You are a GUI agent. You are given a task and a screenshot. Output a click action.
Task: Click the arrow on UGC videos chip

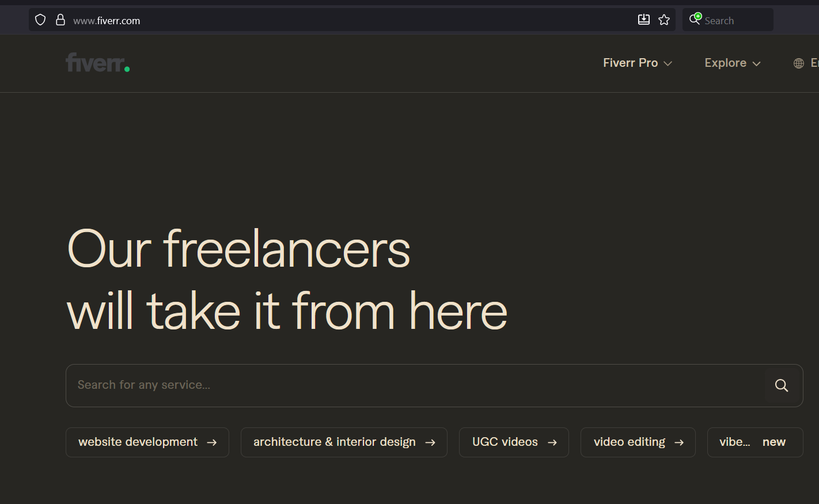pos(552,442)
